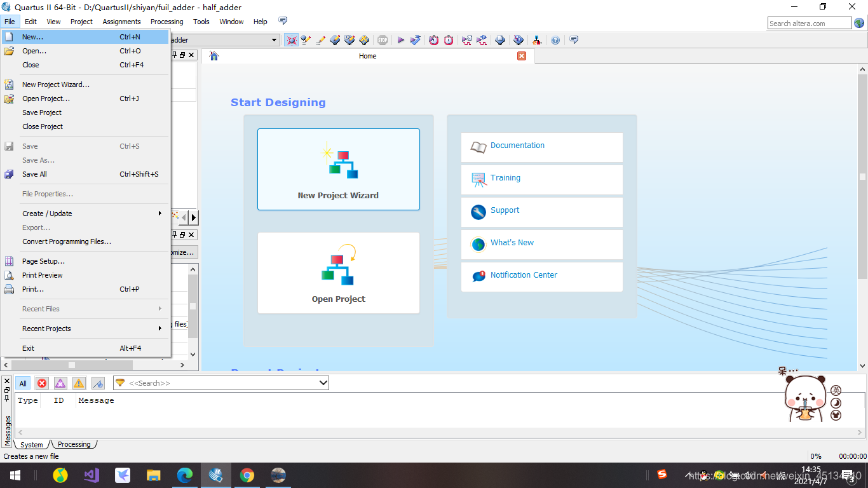Select Convert Programming Files... menu entry
The width and height of the screenshot is (868, 488).
86,241
